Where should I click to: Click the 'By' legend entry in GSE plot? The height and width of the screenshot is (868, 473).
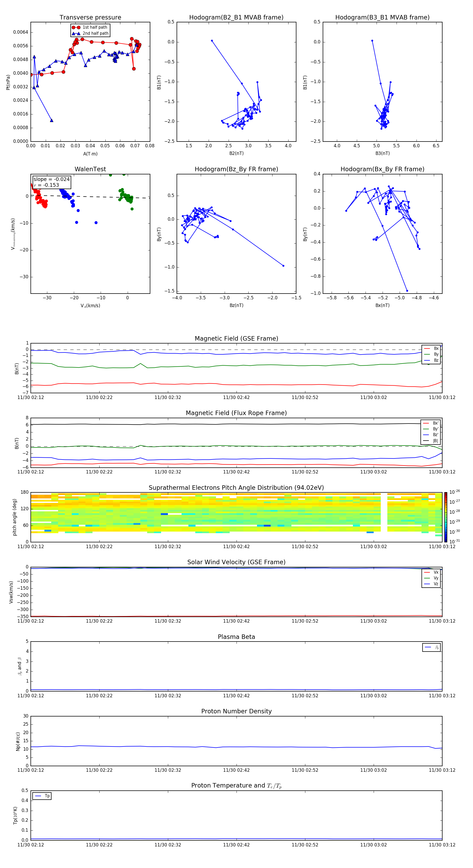[431, 354]
